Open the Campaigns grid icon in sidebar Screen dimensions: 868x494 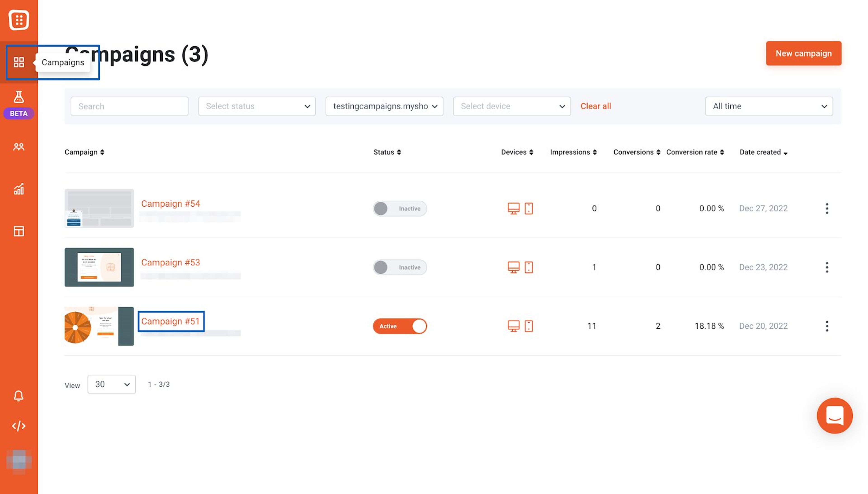pos(19,62)
